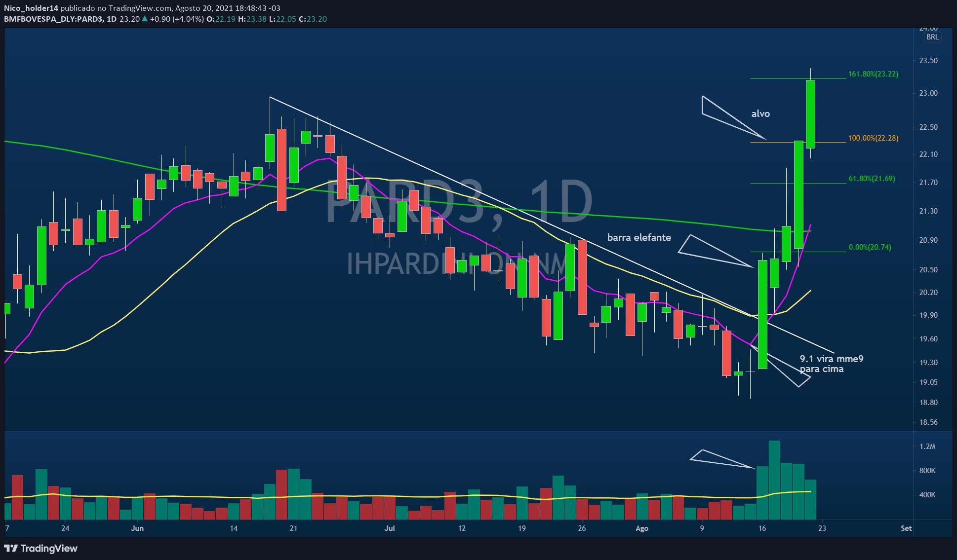
Task: Click the 'Jun' date axis label
Action: point(137,528)
